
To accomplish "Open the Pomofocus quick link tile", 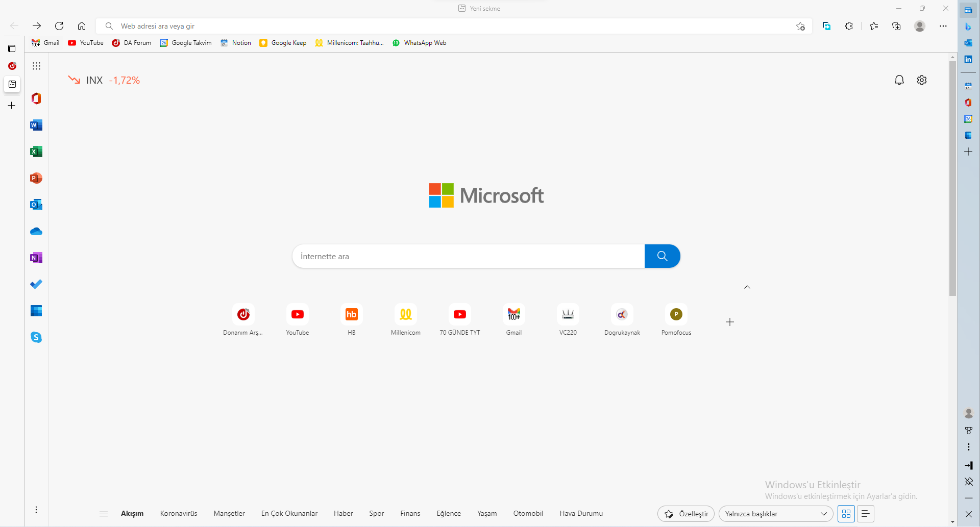I will (676, 320).
